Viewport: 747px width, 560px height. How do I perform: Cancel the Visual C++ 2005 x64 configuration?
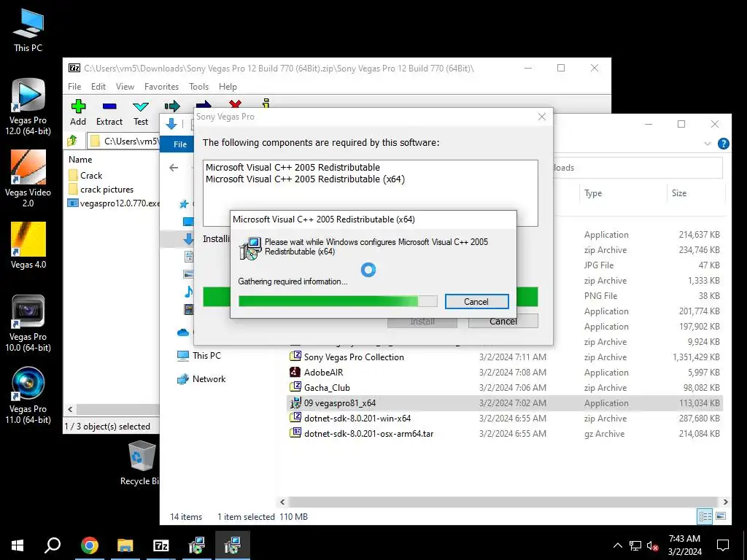click(476, 301)
